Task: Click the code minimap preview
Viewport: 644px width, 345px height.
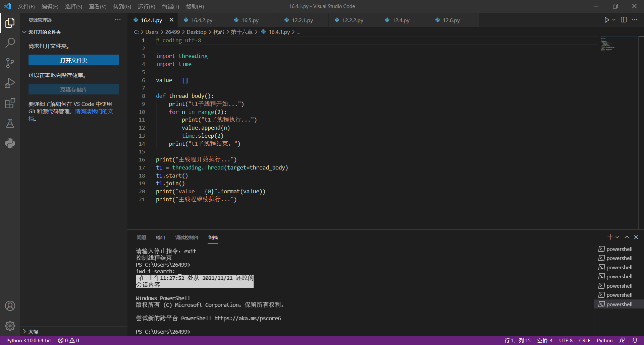Action: pyautogui.click(x=607, y=44)
